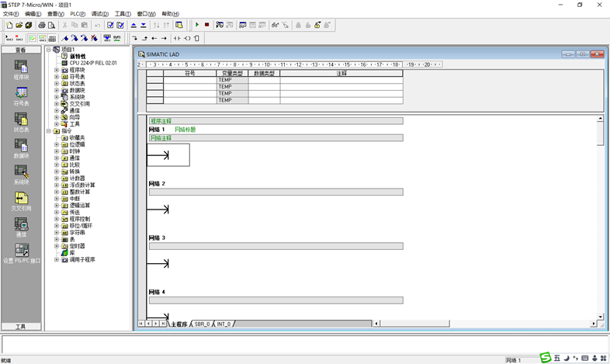The image size is (610, 364).
Task: Open a project using the folder icon
Action: (19, 26)
